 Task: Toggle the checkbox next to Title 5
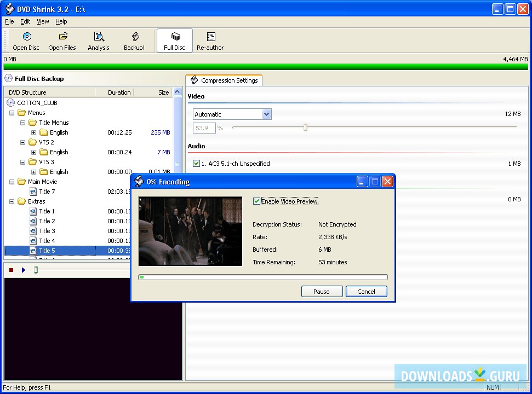point(32,250)
